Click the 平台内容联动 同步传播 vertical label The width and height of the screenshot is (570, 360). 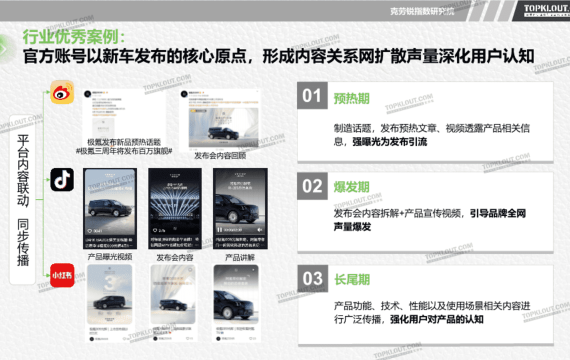(23, 200)
